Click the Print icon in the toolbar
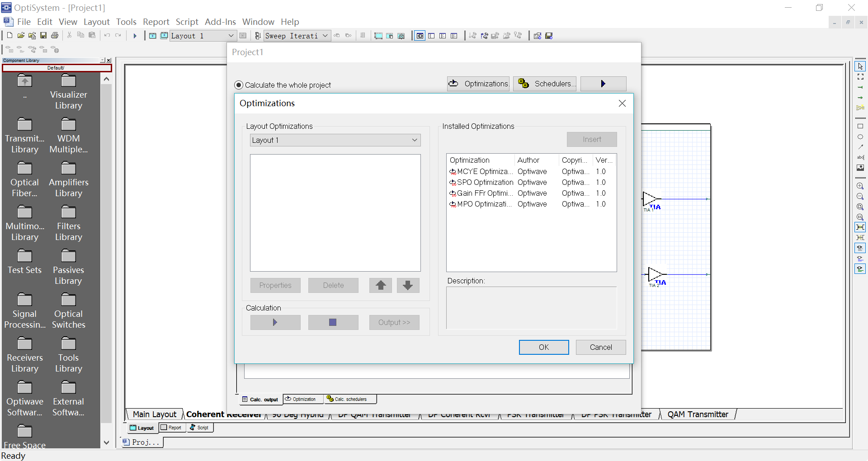The height and width of the screenshot is (461, 868). click(55, 35)
